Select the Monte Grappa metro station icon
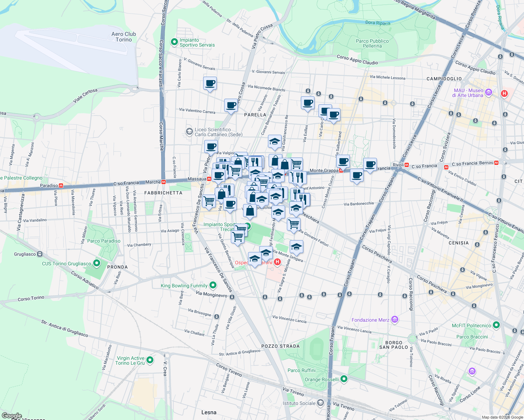524x420 pixels. pyautogui.click(x=342, y=170)
